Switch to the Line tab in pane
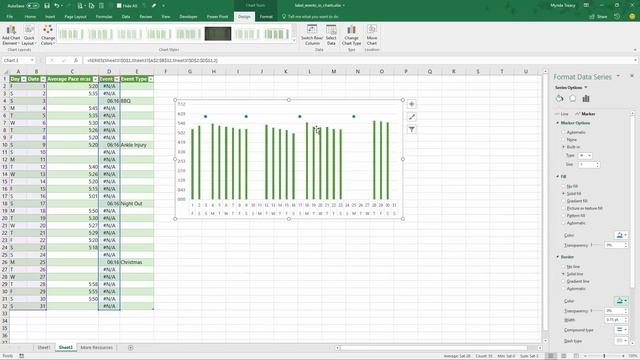640x360 pixels. [562, 114]
